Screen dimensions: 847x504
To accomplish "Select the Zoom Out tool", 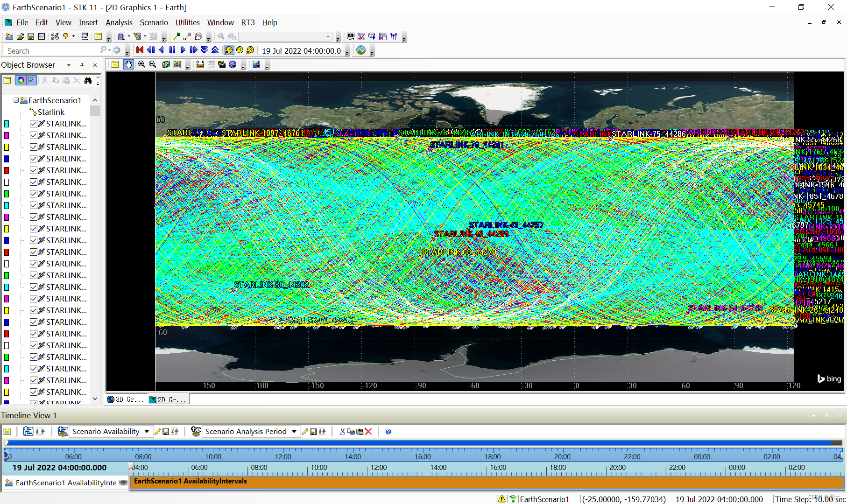I will click(x=152, y=65).
